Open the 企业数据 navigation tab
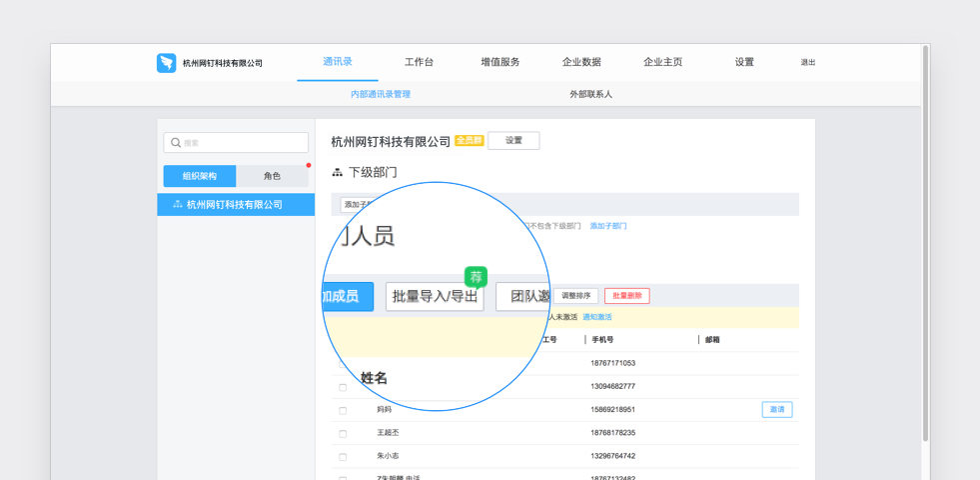The image size is (980, 480). 581,62
